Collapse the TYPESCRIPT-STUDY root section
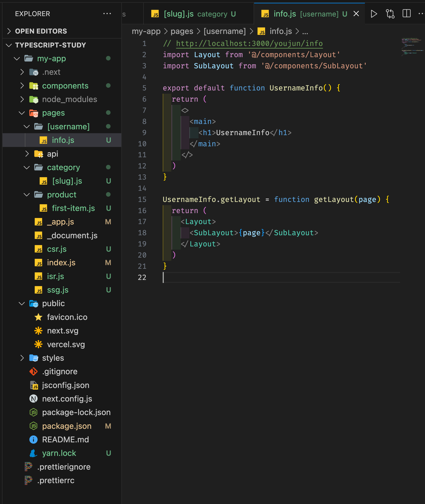Image resolution: width=425 pixels, height=504 pixels. (x=50, y=45)
